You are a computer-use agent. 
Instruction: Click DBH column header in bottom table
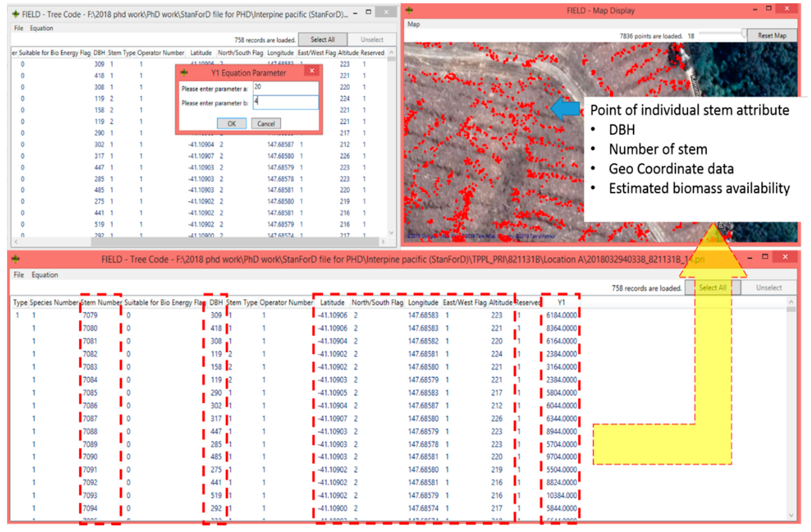tap(216, 302)
